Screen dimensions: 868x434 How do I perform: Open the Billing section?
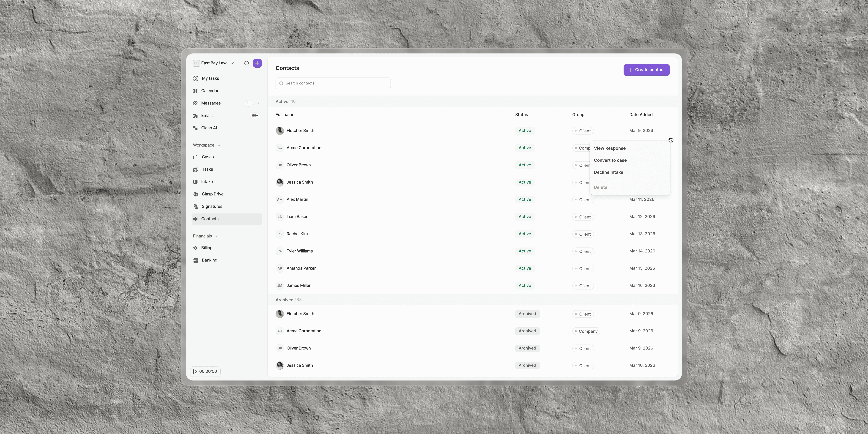click(x=207, y=248)
